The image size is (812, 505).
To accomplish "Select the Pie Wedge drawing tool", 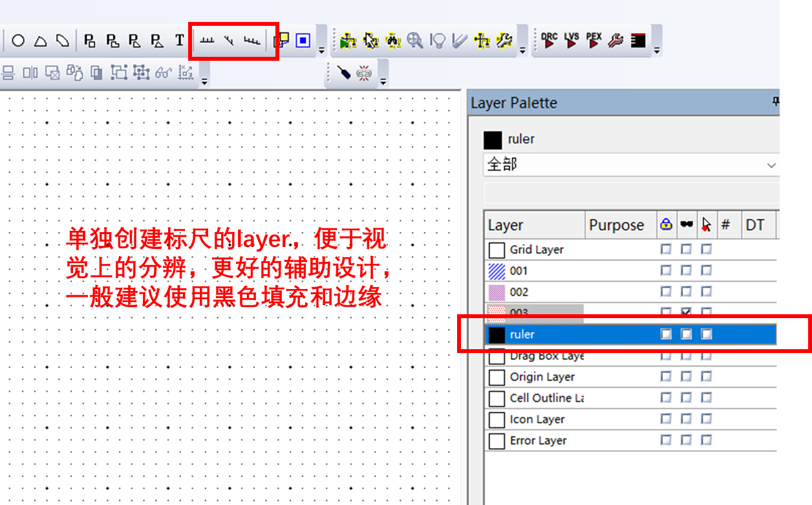I will [40, 41].
